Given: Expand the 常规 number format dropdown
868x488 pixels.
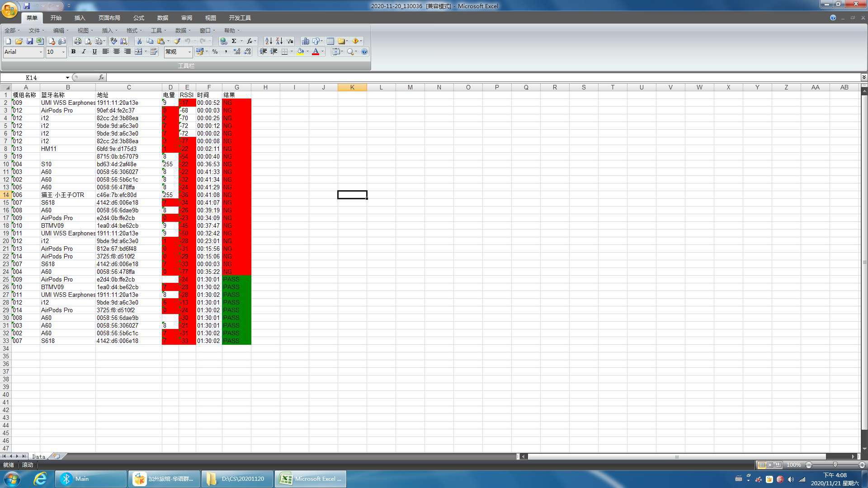Looking at the screenshot, I should point(189,52).
